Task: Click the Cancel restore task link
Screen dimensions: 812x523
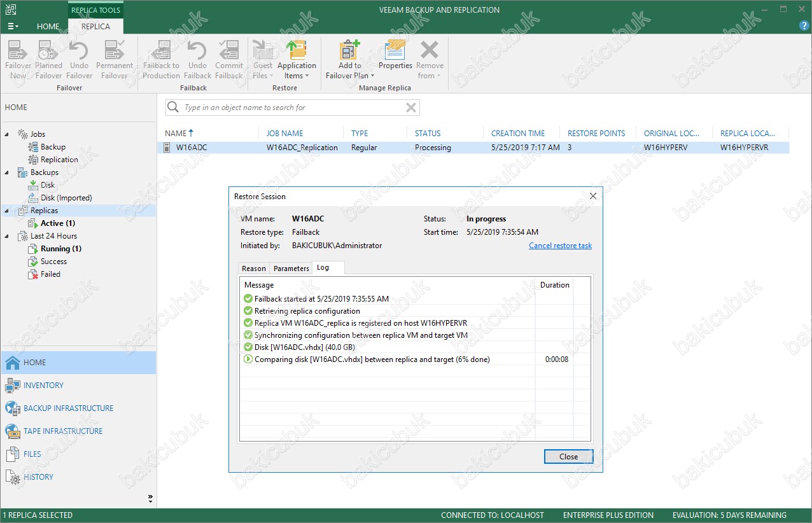Action: click(x=560, y=246)
